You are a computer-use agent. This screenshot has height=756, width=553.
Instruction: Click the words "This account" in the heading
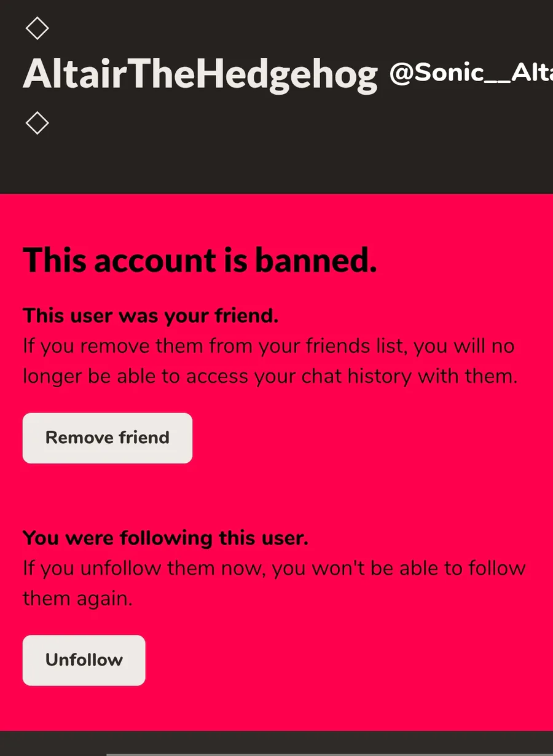point(120,260)
